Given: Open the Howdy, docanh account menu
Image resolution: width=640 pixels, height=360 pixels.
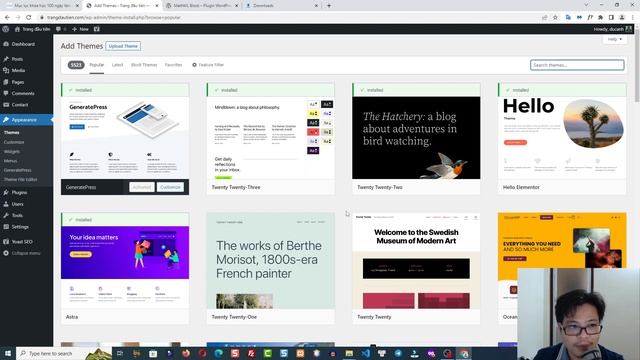Looking at the screenshot, I should pos(613,29).
